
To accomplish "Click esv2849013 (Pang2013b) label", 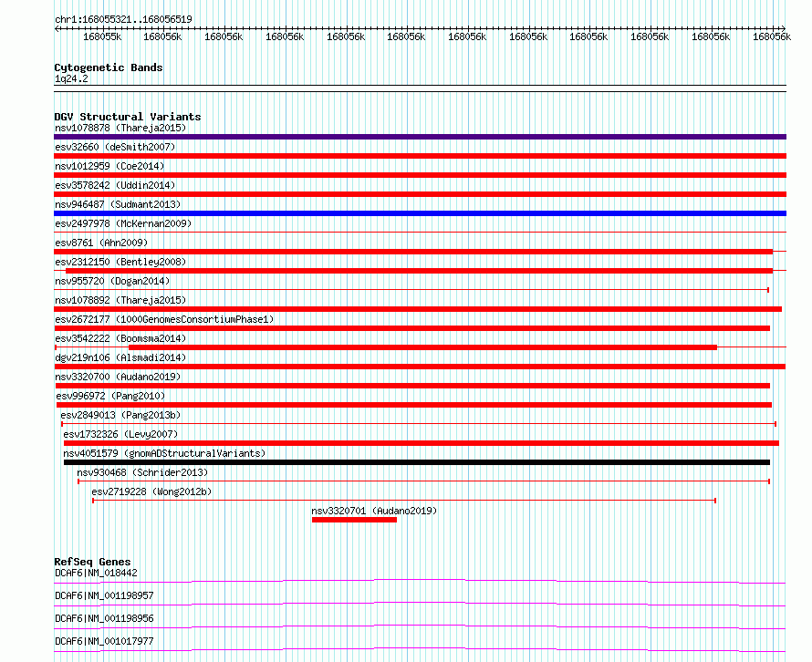I will (x=120, y=415).
